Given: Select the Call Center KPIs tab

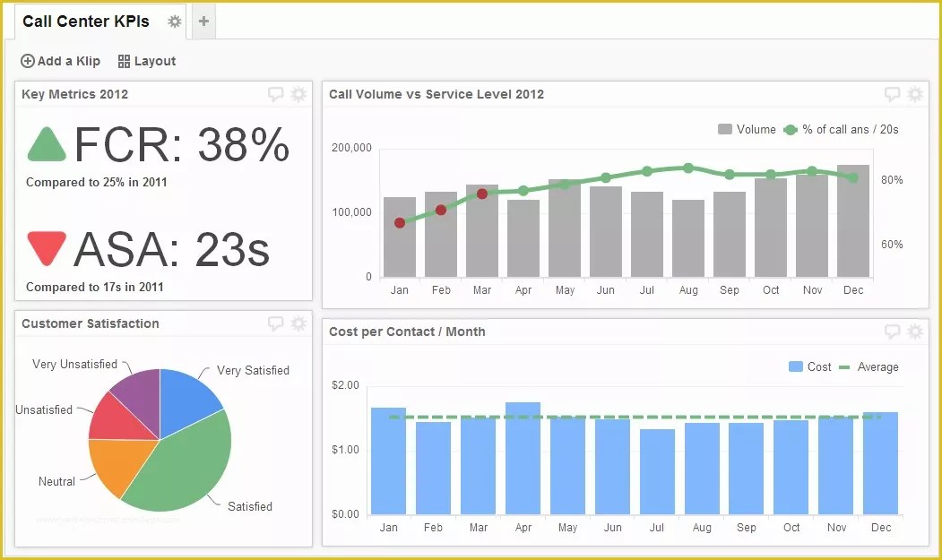Looking at the screenshot, I should pyautogui.click(x=86, y=21).
